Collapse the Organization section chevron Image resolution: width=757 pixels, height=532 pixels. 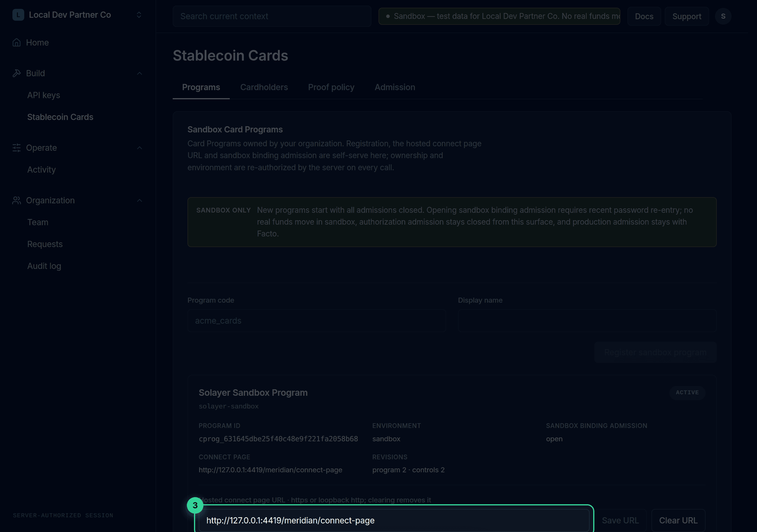[140, 200]
